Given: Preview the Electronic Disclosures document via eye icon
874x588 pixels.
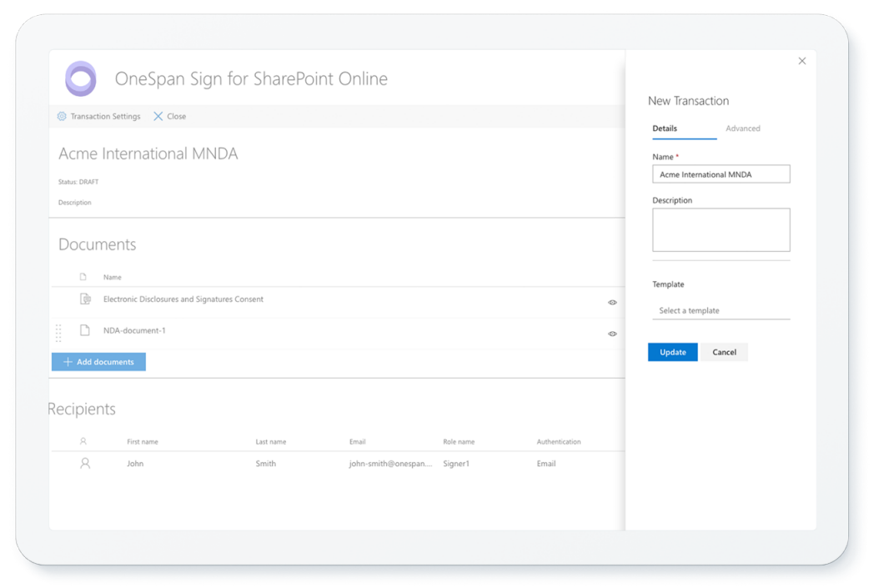Looking at the screenshot, I should 612,302.
